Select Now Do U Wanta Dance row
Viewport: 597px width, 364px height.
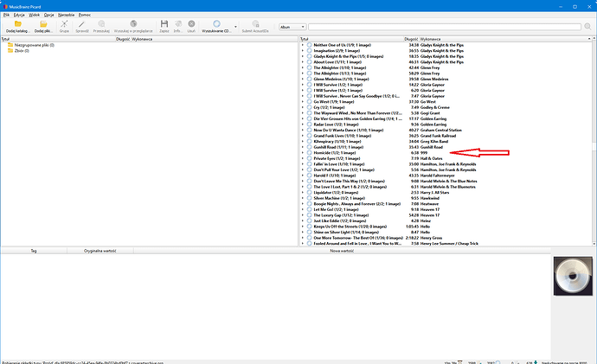click(447, 130)
